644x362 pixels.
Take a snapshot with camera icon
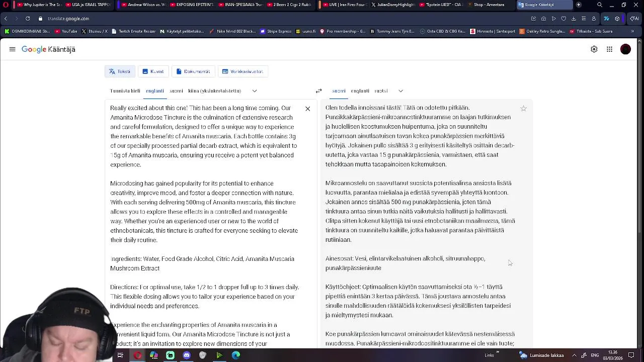[543, 19]
